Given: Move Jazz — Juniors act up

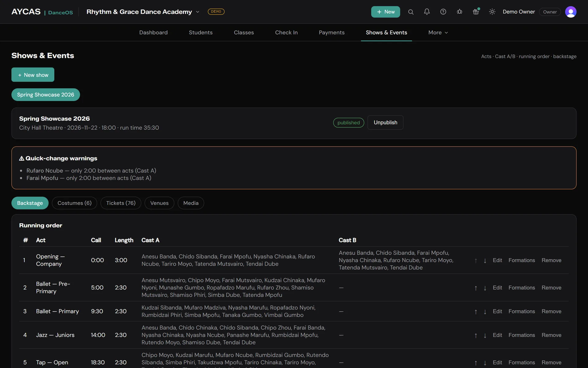Looking at the screenshot, I should (476, 335).
